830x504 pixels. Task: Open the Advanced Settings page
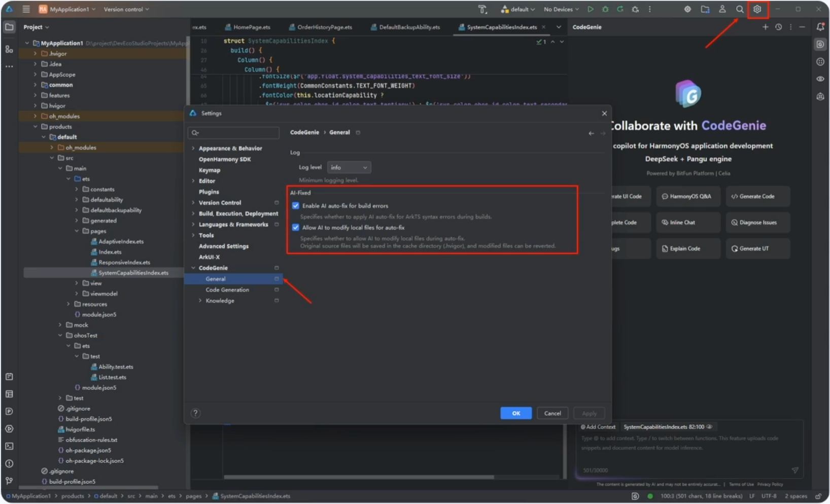(224, 246)
